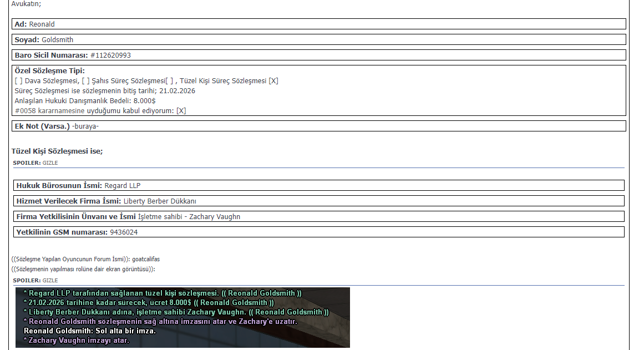The height and width of the screenshot is (350, 644).
Task: Click the Ek Not -buraya- placeholder
Action: click(85, 126)
